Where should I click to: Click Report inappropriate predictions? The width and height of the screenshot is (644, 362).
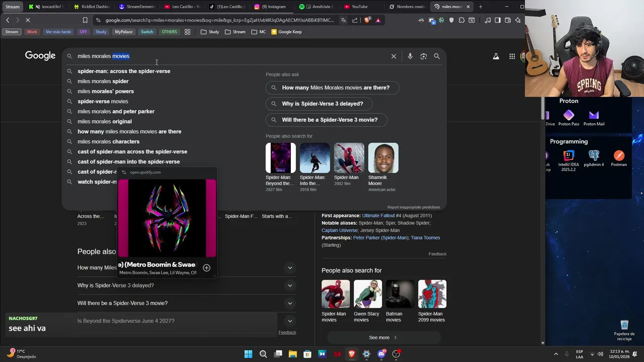click(x=414, y=207)
